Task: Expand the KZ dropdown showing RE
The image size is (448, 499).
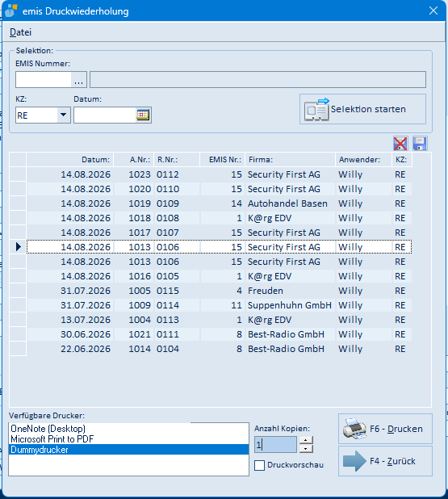Action: [x=63, y=115]
